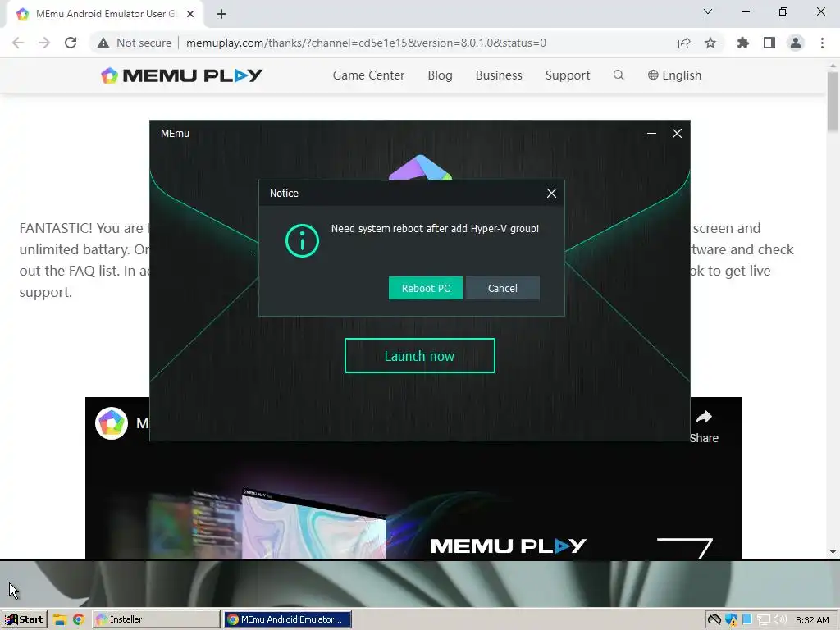Open the Support menu item
840x630 pixels.
568,75
